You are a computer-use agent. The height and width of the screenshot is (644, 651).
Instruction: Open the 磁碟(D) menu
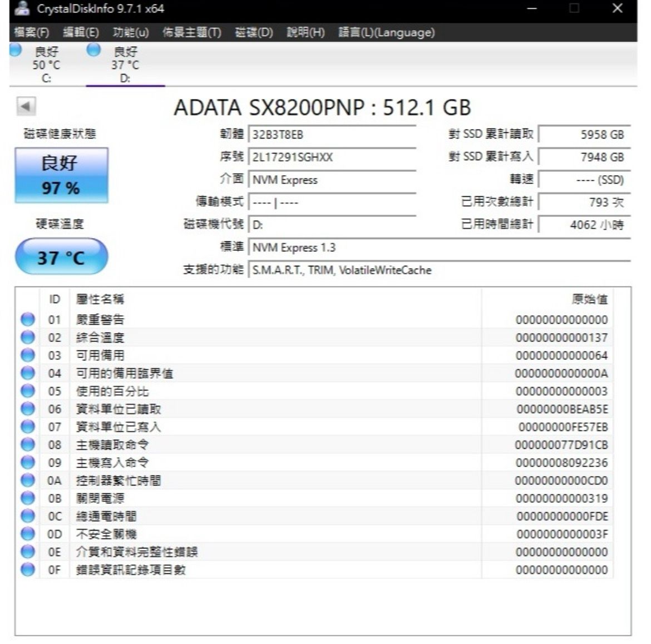[254, 32]
